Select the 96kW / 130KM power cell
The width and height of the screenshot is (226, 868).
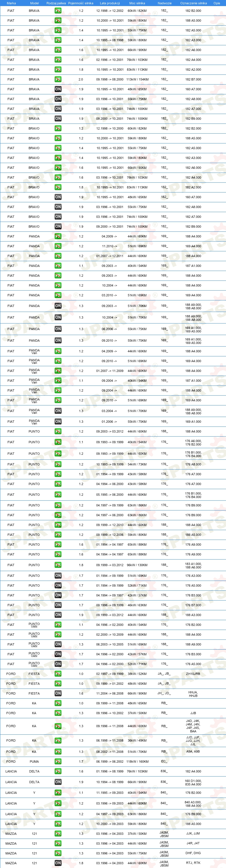pos(137,565)
